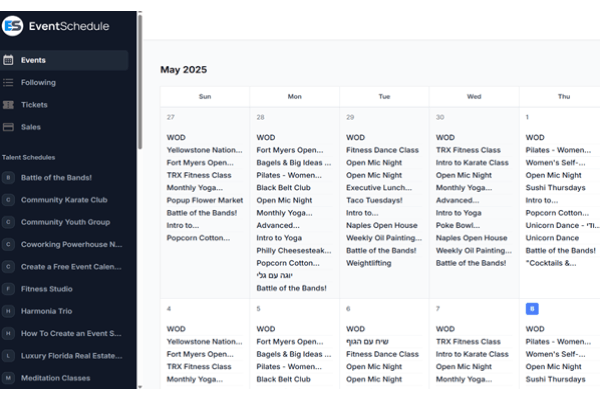The height and width of the screenshot is (400, 600).
Task: Click the Tickets icon in sidebar
Action: 9,104
